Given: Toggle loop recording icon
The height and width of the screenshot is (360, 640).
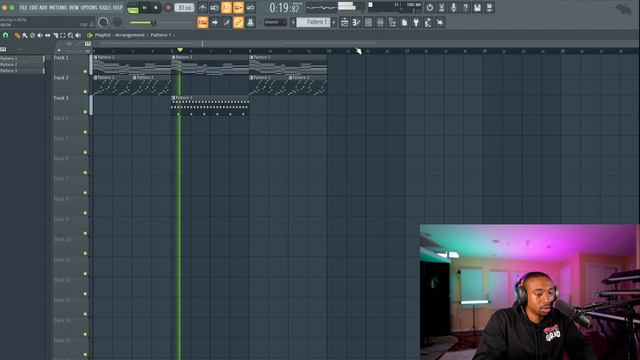Looking at the screenshot, I should click(251, 8).
